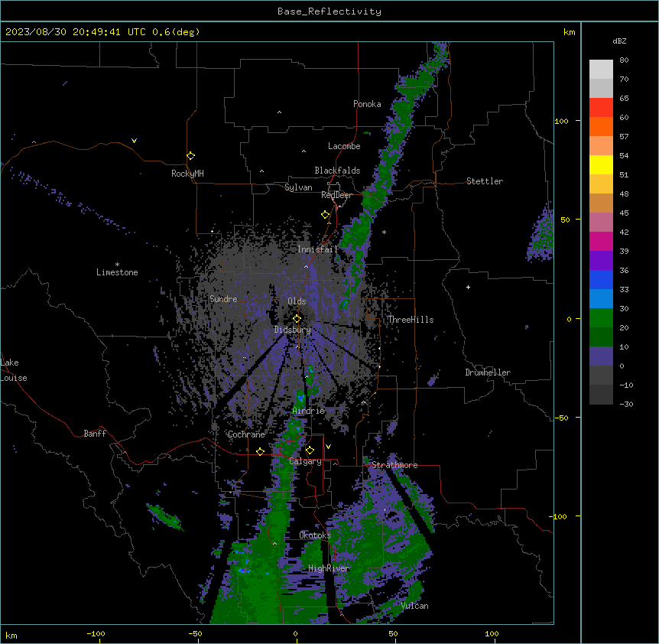Select the Drumheller label
Image resolution: width=659 pixels, height=644 pixels.
pos(488,372)
